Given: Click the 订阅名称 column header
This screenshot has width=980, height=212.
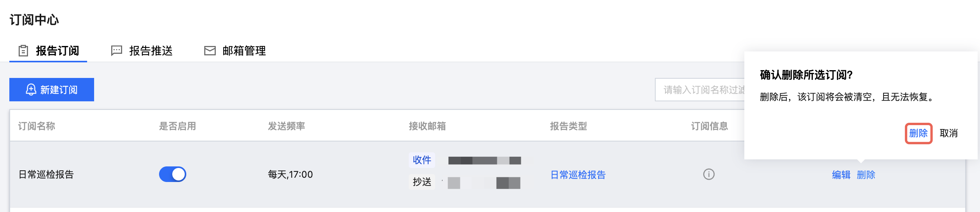Looking at the screenshot, I should pyautogui.click(x=37, y=126).
